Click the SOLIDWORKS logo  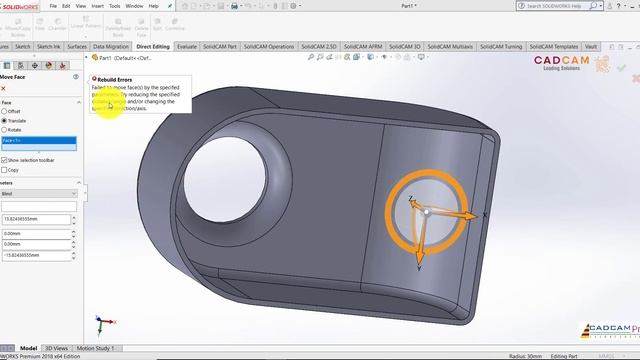[19, 7]
